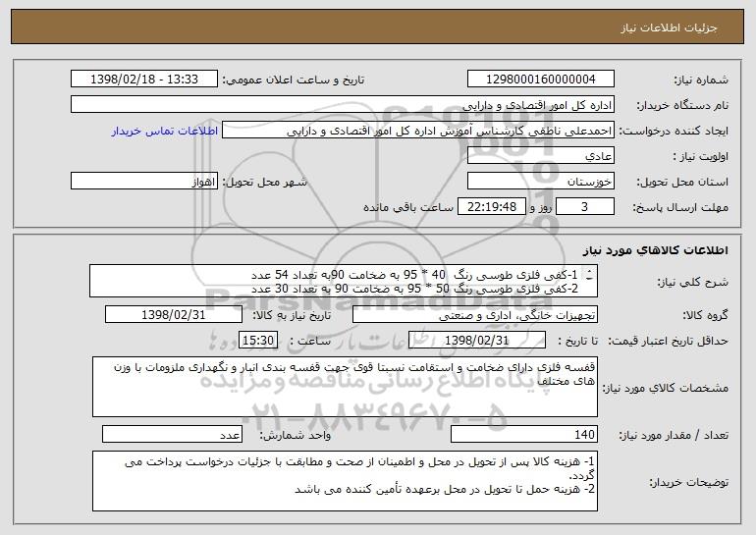Click the remaining days field showing 3

click(x=585, y=207)
